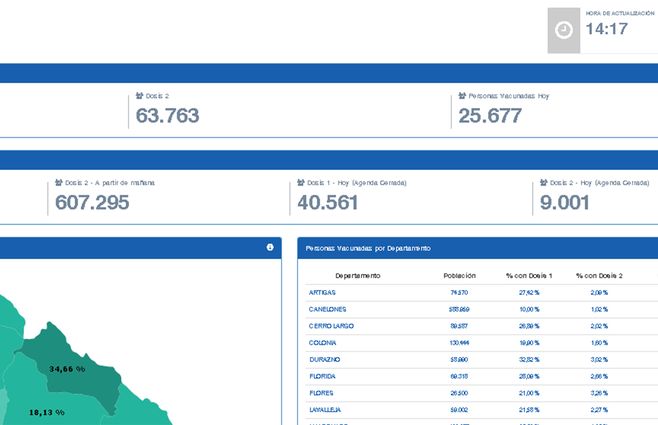This screenshot has width=658, height=425.
Task: Click map region labeled 34,66 %
Action: click(68, 369)
